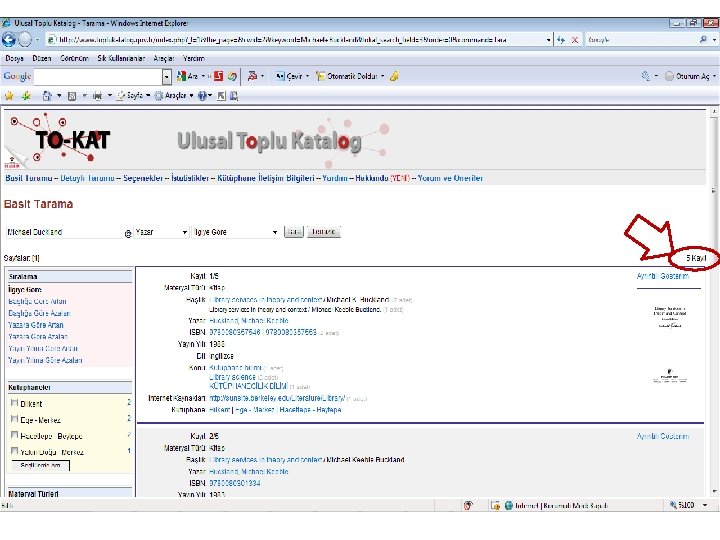Click the Ara search button next to Temizle
The height and width of the screenshot is (540, 720).
tap(294, 232)
